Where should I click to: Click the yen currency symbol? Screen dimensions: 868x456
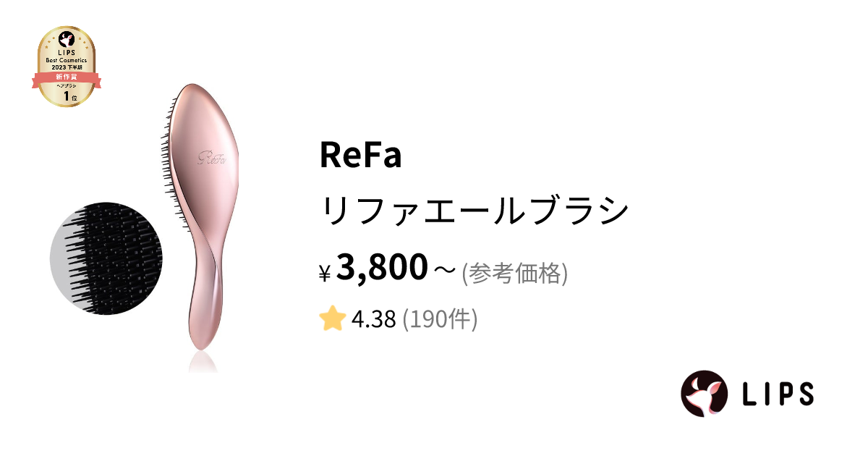pos(325,274)
